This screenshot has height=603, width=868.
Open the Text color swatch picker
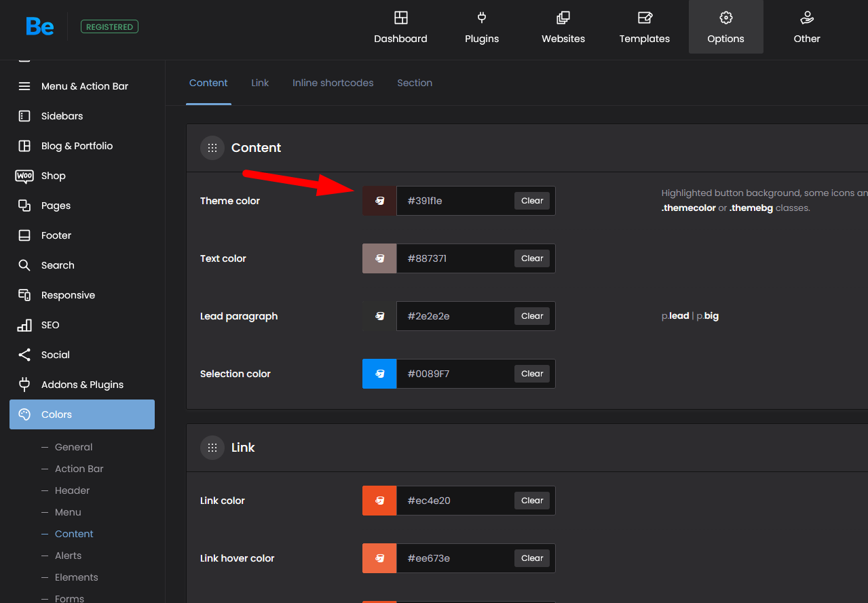pos(379,258)
